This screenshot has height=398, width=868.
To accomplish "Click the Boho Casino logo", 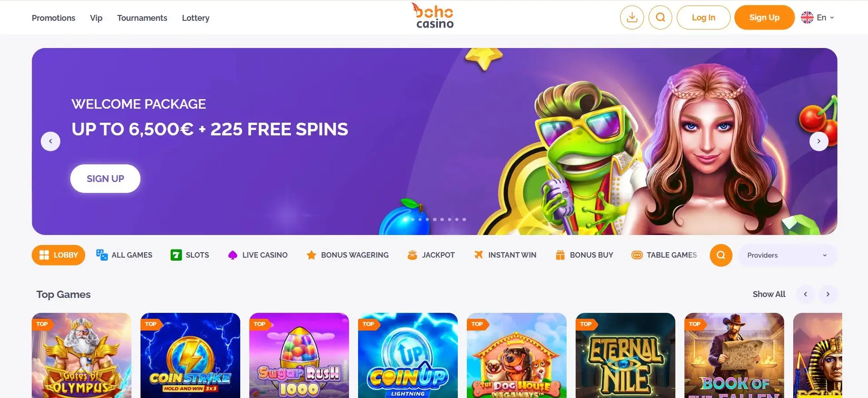I will tap(433, 16).
